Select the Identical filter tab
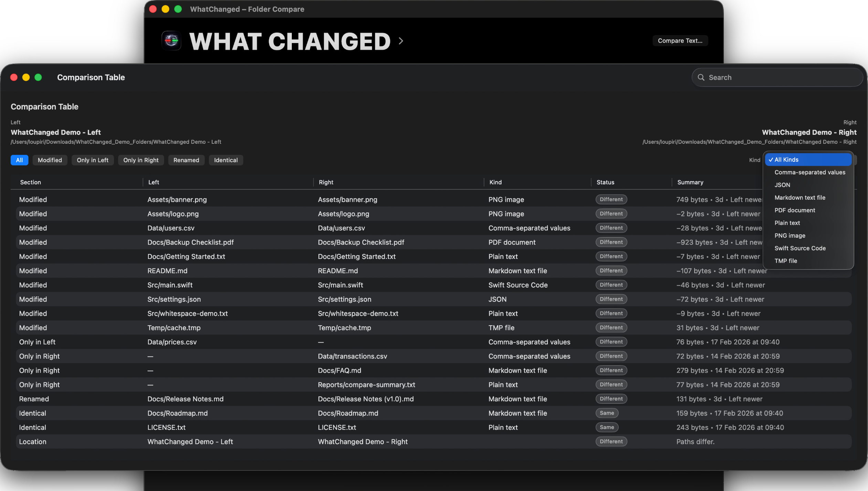This screenshot has width=868, height=491. pyautogui.click(x=226, y=160)
